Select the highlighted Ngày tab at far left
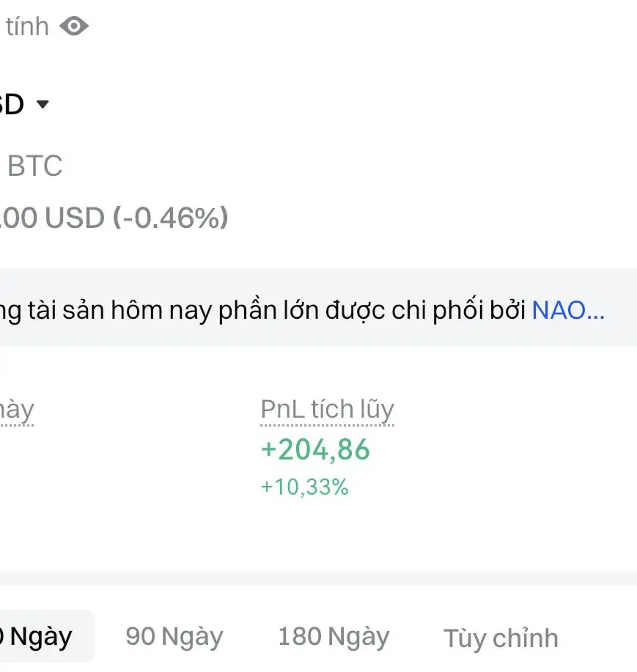This screenshot has width=637, height=672. pyautogui.click(x=40, y=636)
